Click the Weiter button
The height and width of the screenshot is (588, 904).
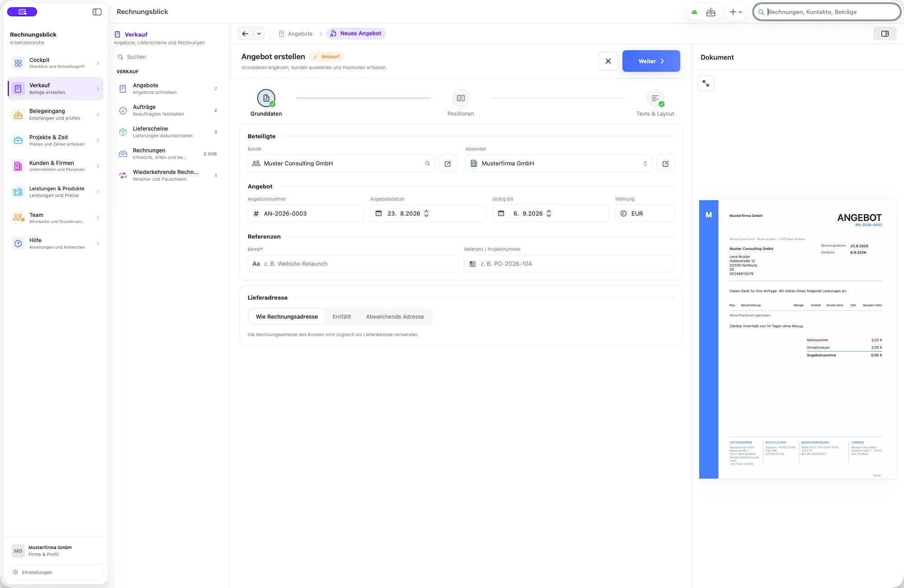(x=651, y=61)
